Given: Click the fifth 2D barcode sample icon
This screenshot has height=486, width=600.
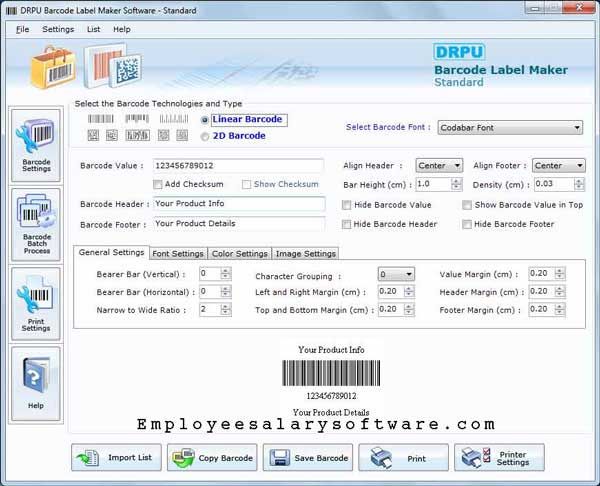Looking at the screenshot, I should click(x=182, y=135).
